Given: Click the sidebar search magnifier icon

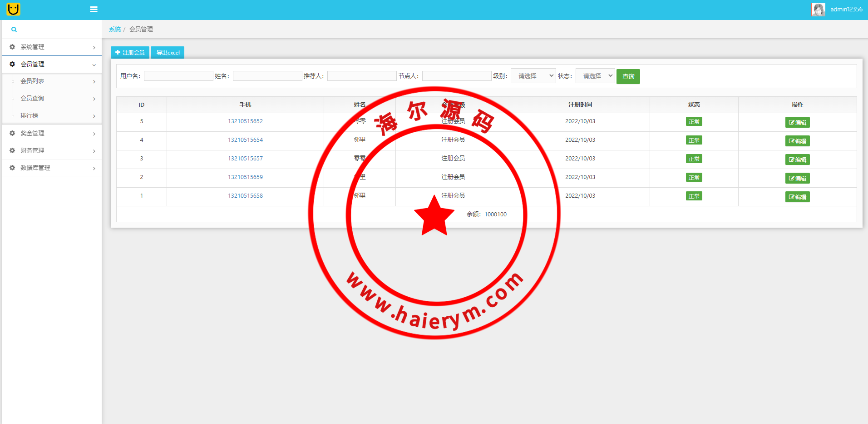Looking at the screenshot, I should coord(14,30).
